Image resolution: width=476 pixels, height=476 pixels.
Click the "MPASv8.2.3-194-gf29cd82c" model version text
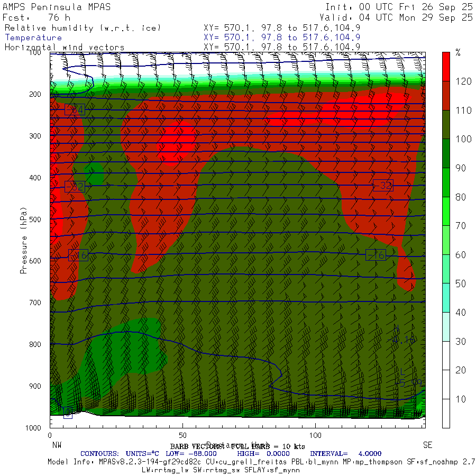tap(150, 462)
